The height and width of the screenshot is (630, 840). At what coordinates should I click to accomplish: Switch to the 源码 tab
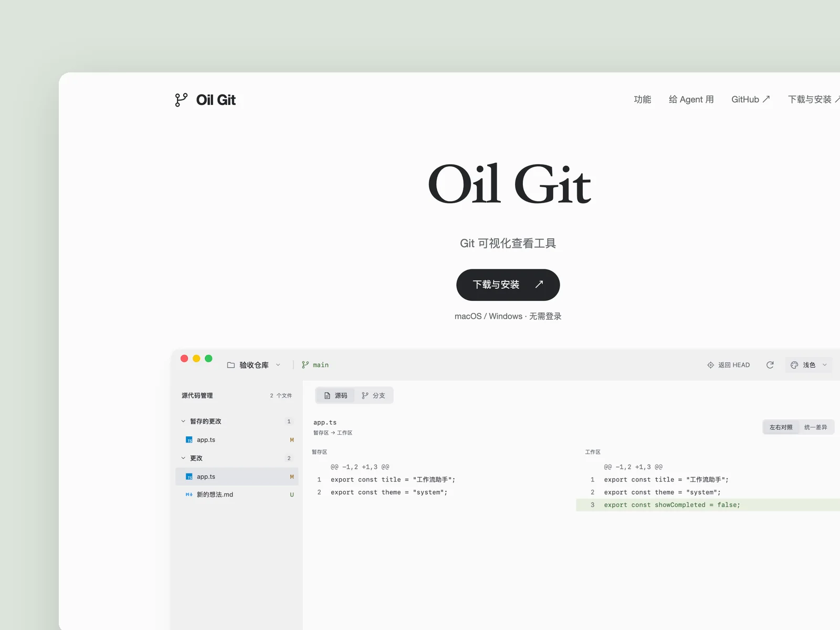335,395
